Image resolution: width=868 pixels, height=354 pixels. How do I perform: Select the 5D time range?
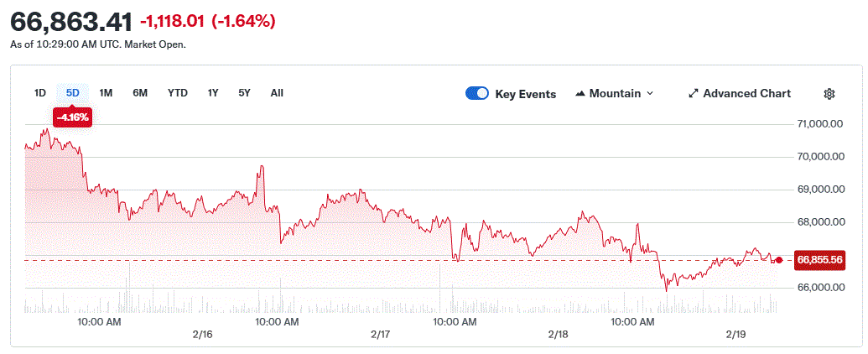pos(72,93)
